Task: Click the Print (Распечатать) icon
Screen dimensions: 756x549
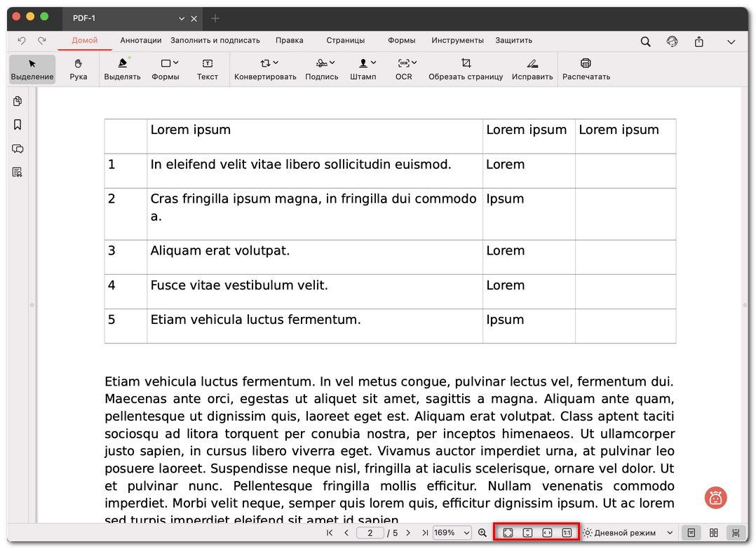Action: pyautogui.click(x=586, y=69)
